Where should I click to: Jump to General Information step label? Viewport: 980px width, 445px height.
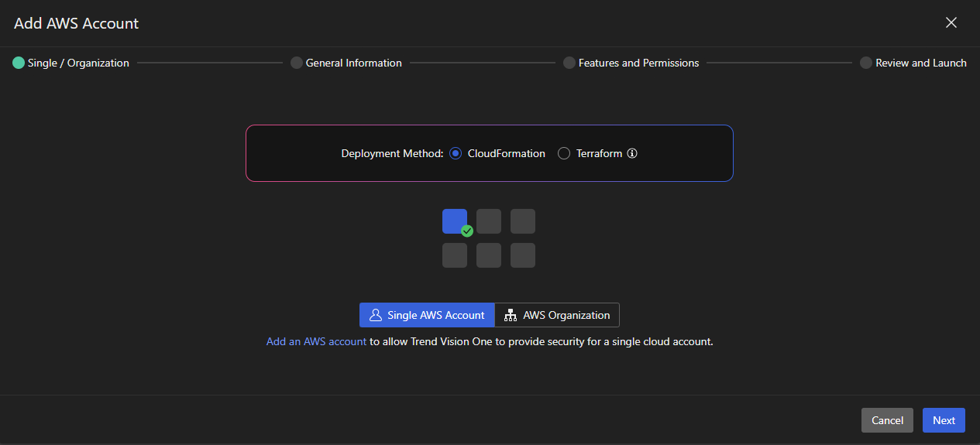point(353,63)
